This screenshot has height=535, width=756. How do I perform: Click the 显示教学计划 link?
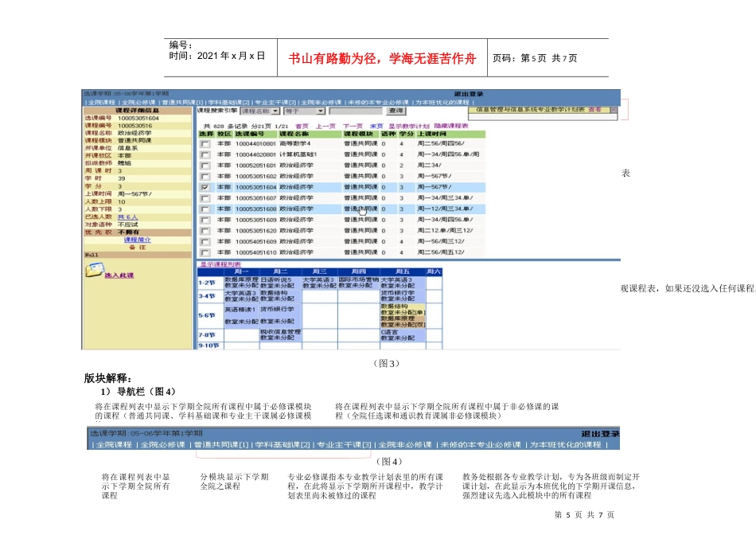point(409,126)
